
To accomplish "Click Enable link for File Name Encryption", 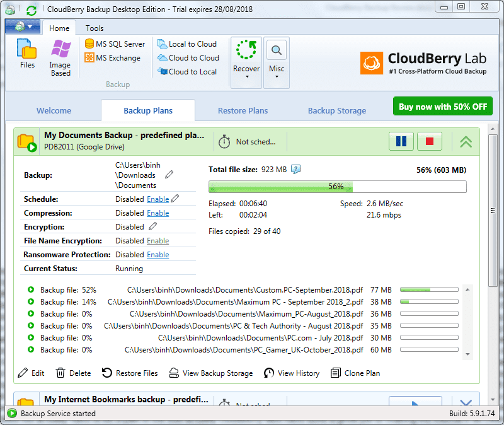I will point(158,241).
